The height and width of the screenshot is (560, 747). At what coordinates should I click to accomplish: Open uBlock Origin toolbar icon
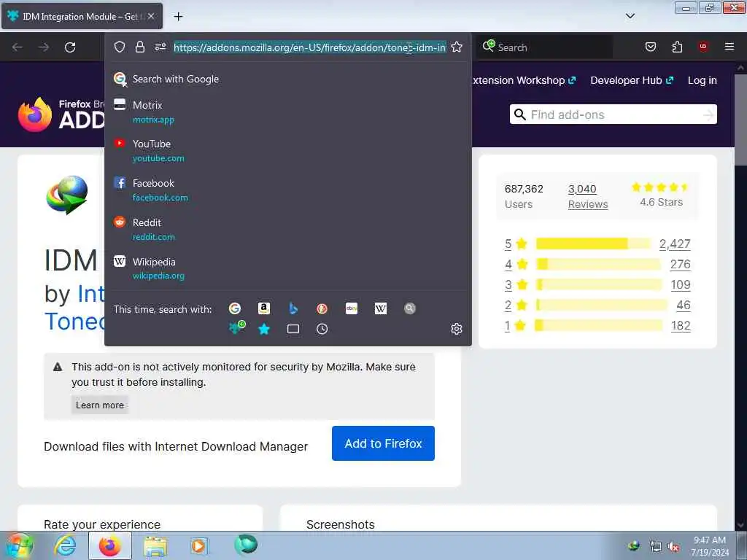[x=703, y=47]
